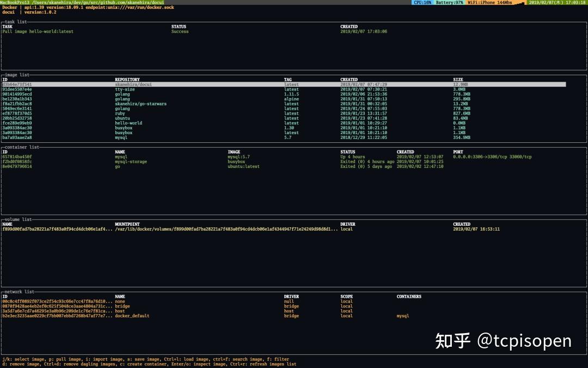This screenshot has height=368, width=588.
Task: Click the busybox image tag '1.30'
Action: tap(289, 128)
